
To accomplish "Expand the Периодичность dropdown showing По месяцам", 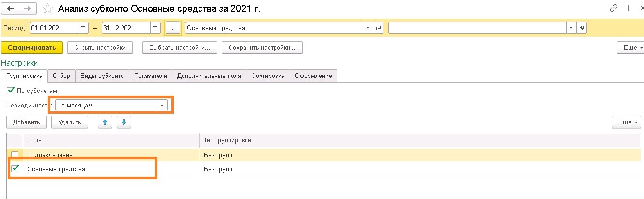I will 162,105.
